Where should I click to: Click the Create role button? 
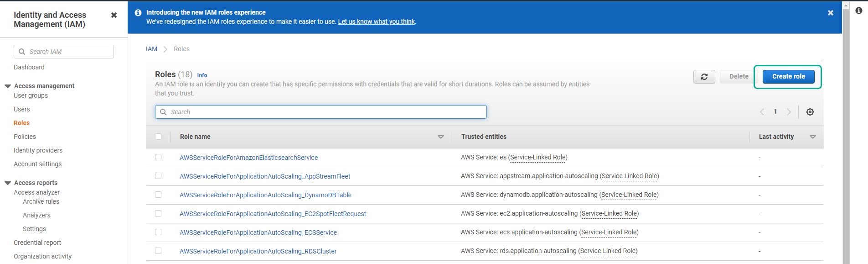(x=788, y=77)
